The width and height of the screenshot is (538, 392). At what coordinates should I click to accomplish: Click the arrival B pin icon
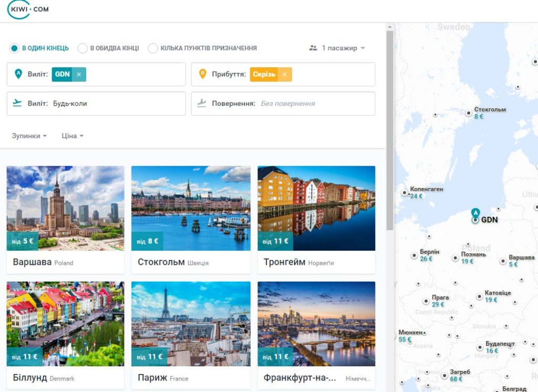tap(202, 74)
